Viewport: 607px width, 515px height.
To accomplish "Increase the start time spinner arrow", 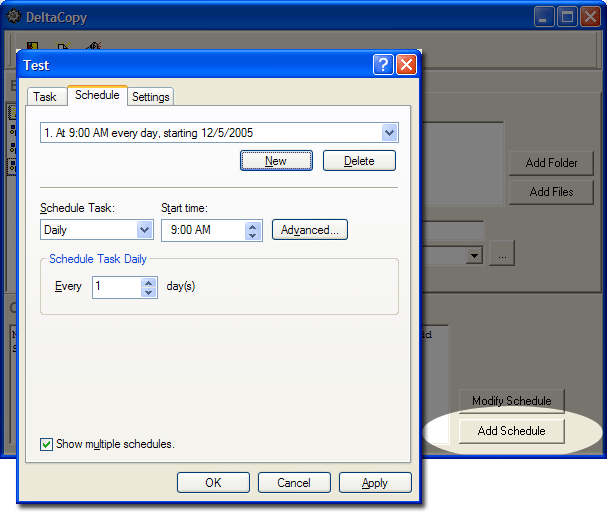I will coord(253,227).
